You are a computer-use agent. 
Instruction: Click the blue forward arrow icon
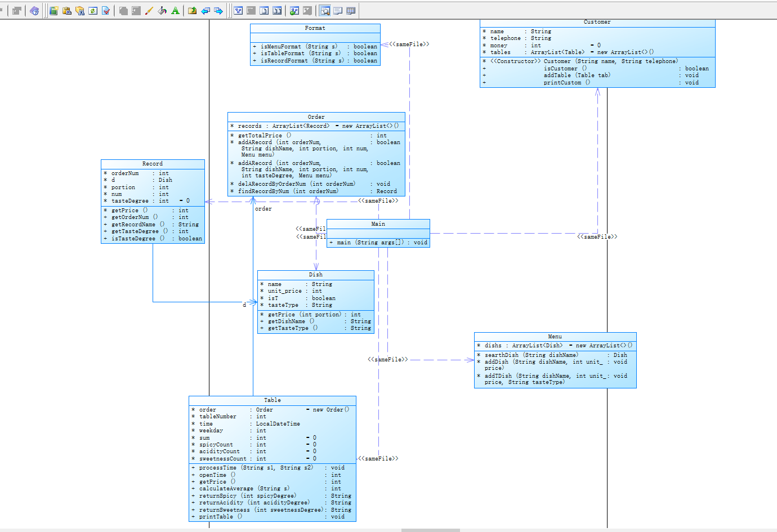coord(218,11)
